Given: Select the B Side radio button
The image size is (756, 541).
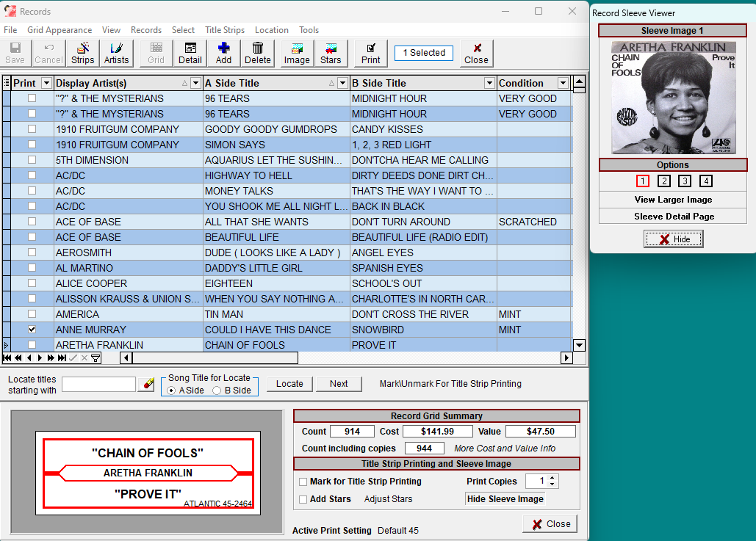Looking at the screenshot, I should [217, 391].
